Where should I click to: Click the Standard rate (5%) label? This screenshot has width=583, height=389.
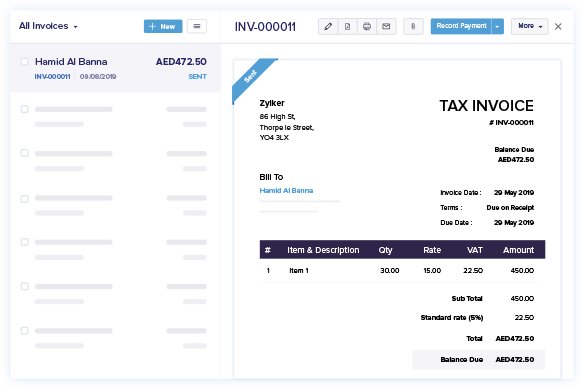[452, 317]
